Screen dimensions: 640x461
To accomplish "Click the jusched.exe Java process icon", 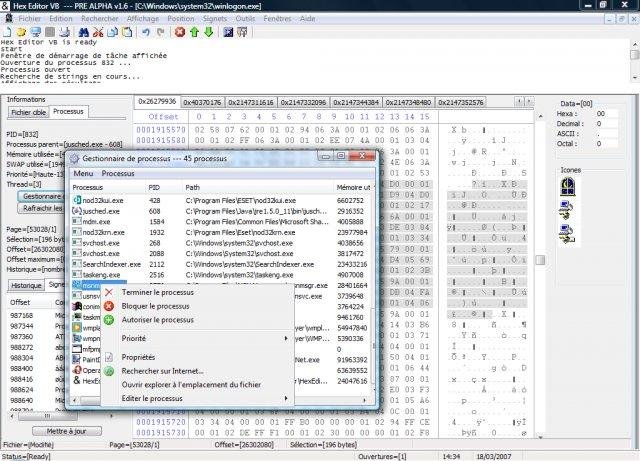I will [77, 211].
